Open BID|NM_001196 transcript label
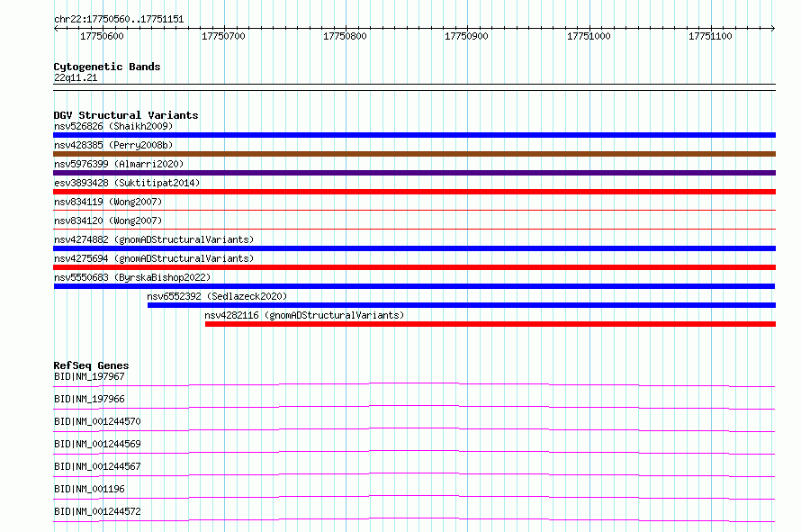Screen dimensions: 801x532 click(x=89, y=489)
